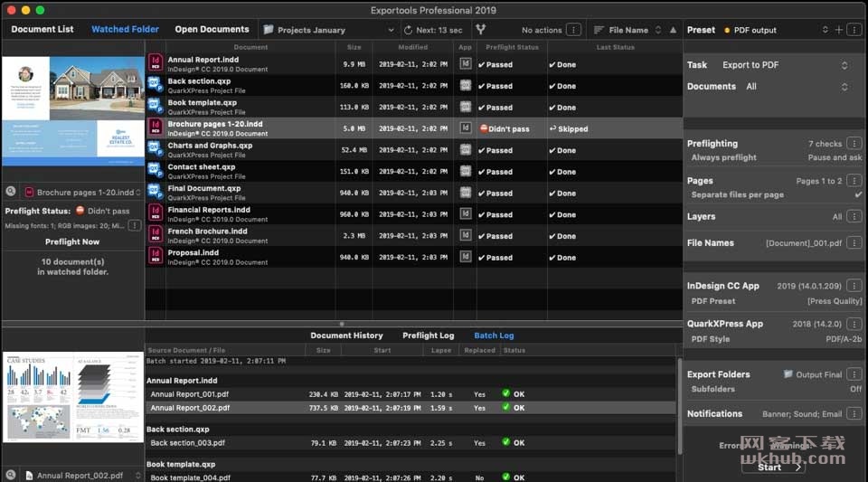Click magnifier icon next to Brochure pages 1-20.indd
This screenshot has width=868, height=482.
click(11, 192)
